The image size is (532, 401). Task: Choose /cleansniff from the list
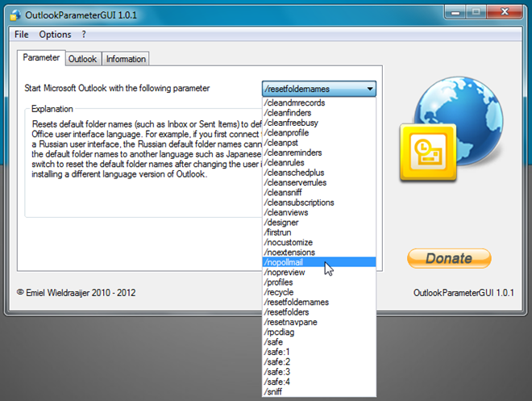click(x=319, y=193)
